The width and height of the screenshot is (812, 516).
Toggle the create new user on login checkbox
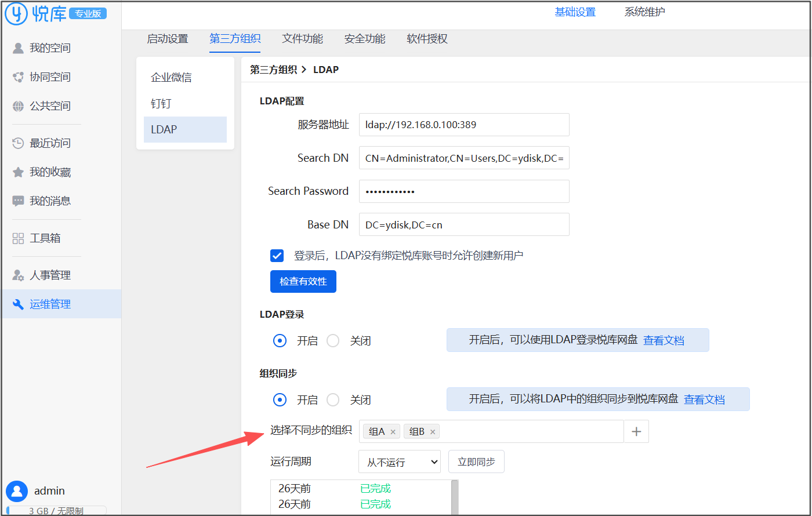277,256
